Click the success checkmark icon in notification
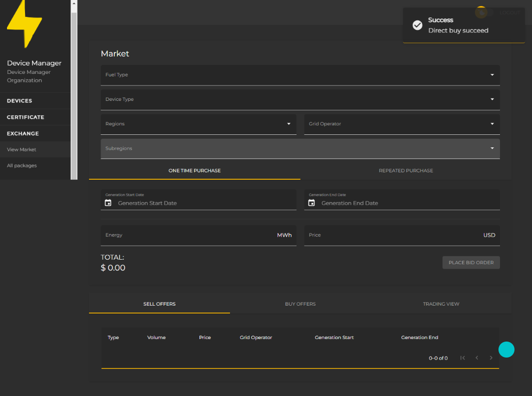532x396 pixels. pos(417,25)
